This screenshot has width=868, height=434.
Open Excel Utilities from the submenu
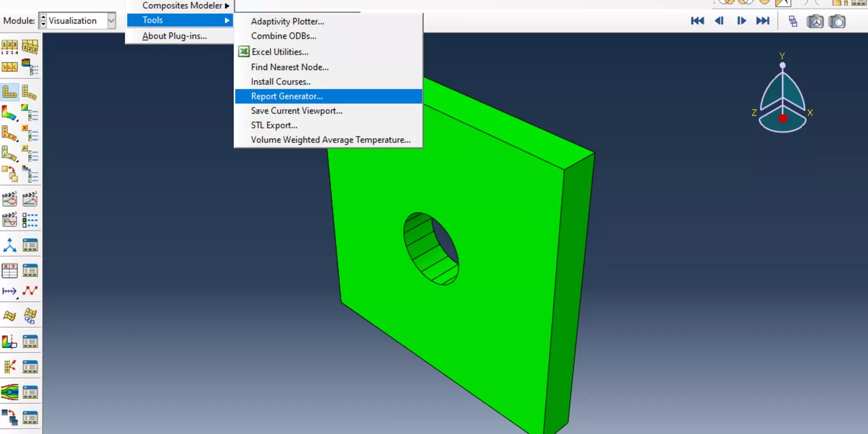[x=279, y=52]
